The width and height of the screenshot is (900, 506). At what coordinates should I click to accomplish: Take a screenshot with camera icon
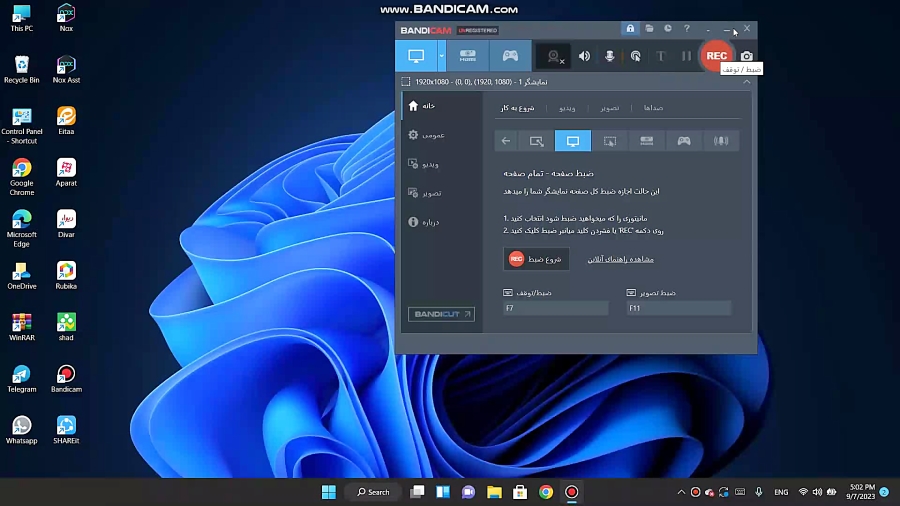(x=746, y=56)
